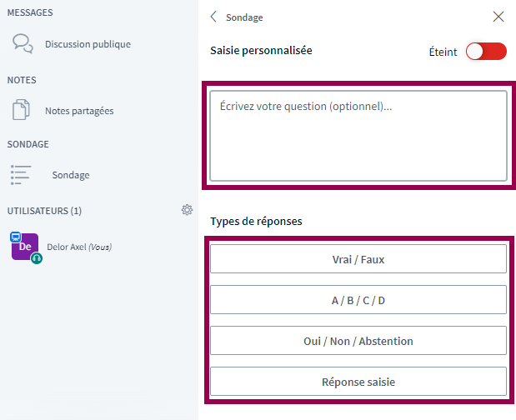This screenshot has width=516, height=420.
Task: Open the Discussion publique chat entry
Action: 88,44
